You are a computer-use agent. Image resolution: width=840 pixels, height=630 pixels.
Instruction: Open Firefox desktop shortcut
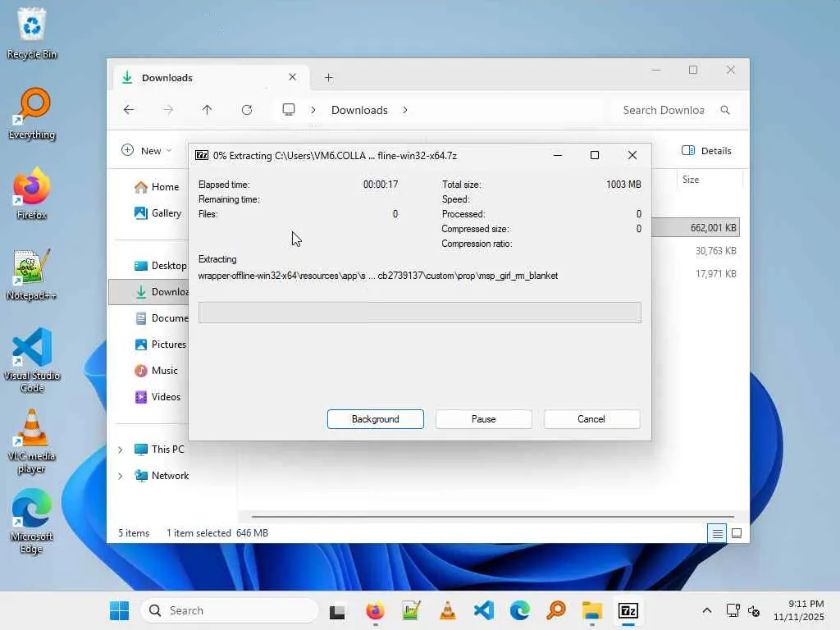pos(32,194)
